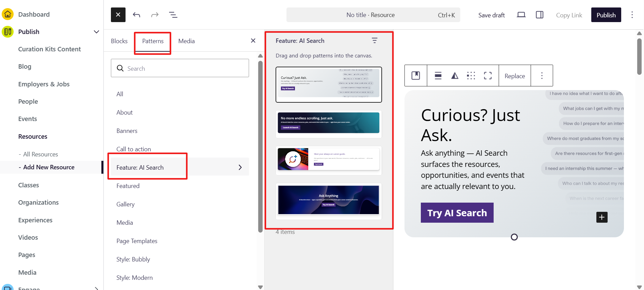
Task: Click the Align icon in block toolbar
Action: pyautogui.click(x=438, y=75)
